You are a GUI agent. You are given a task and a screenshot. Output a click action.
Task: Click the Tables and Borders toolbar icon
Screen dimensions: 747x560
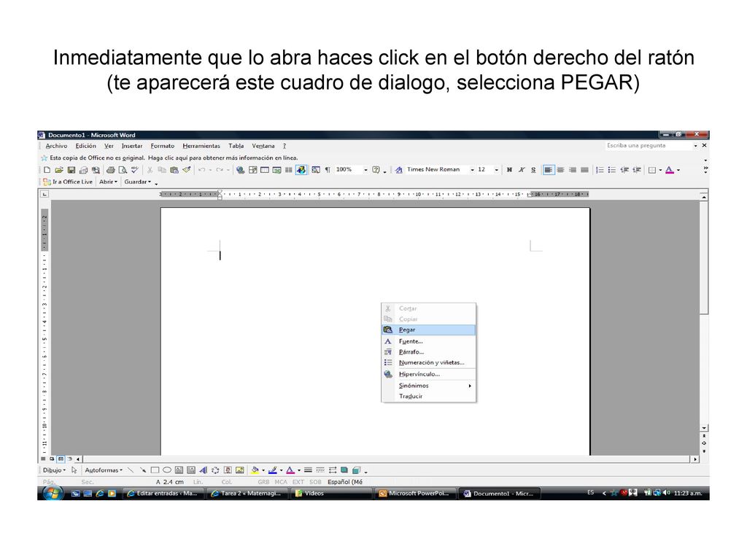(x=253, y=170)
